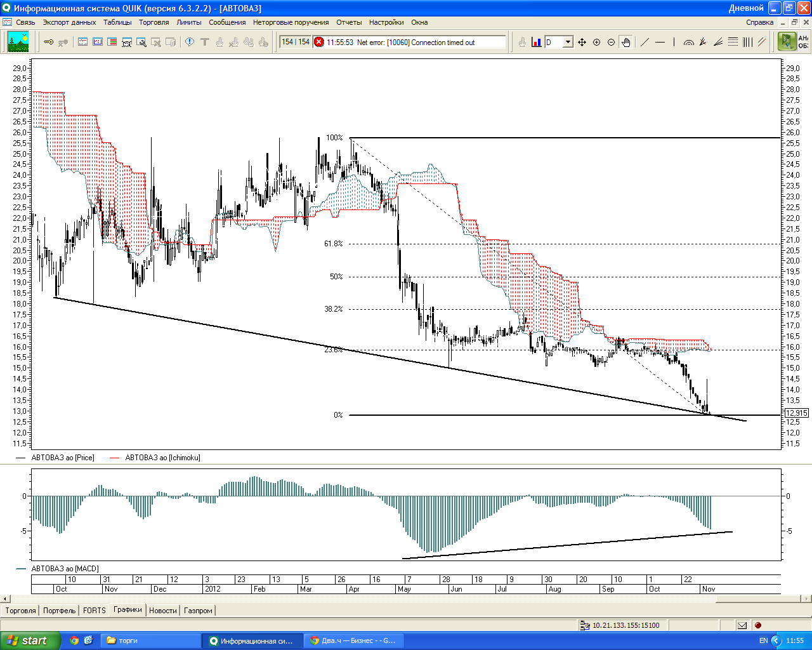
Task: Click the multicolored rows table toolbar icon
Action: coord(112,43)
